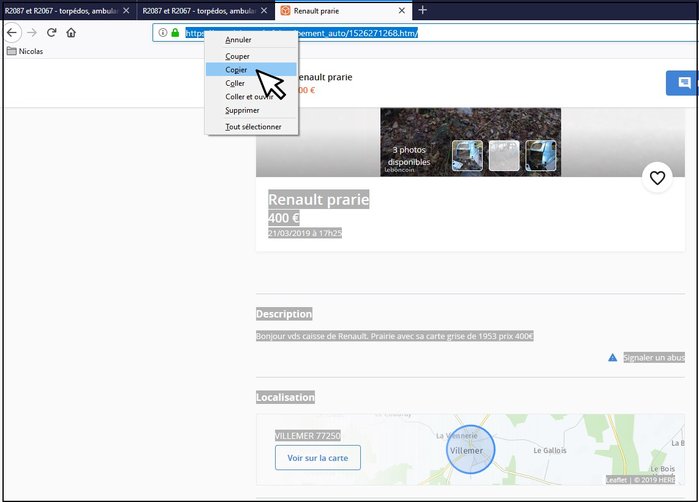Close the first R2087 et R2067 tab
Viewport: 699px width, 502px height.
tap(126, 11)
